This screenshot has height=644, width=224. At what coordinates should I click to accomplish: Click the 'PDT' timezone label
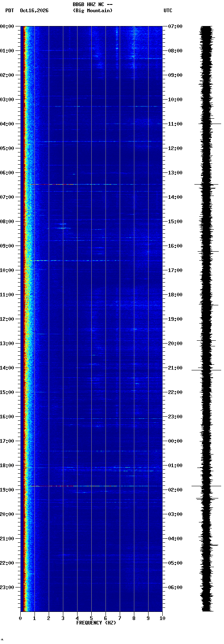pos(10,11)
